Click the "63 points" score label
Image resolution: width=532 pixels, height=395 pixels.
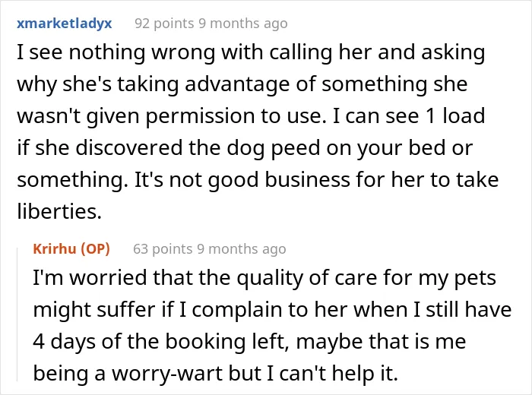pyautogui.click(x=163, y=249)
